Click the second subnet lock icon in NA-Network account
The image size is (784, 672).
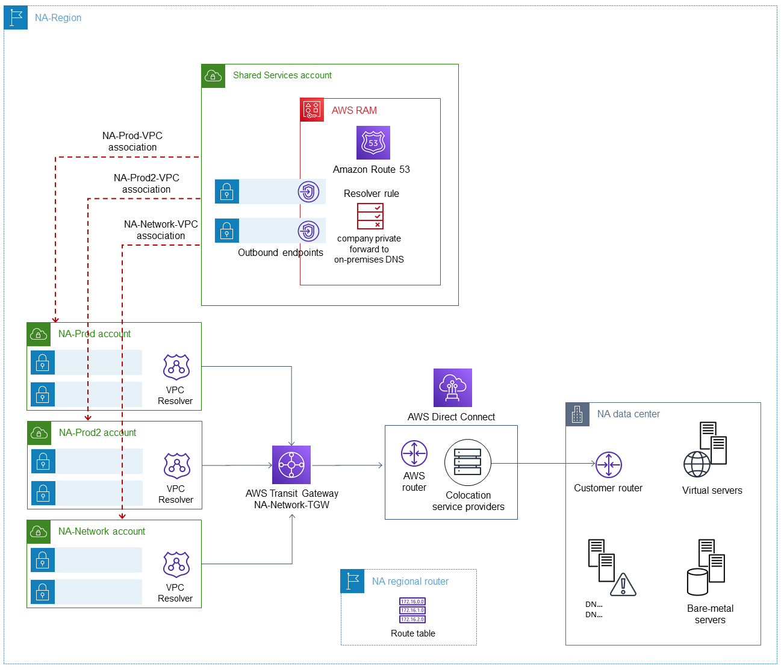pyautogui.click(x=43, y=592)
